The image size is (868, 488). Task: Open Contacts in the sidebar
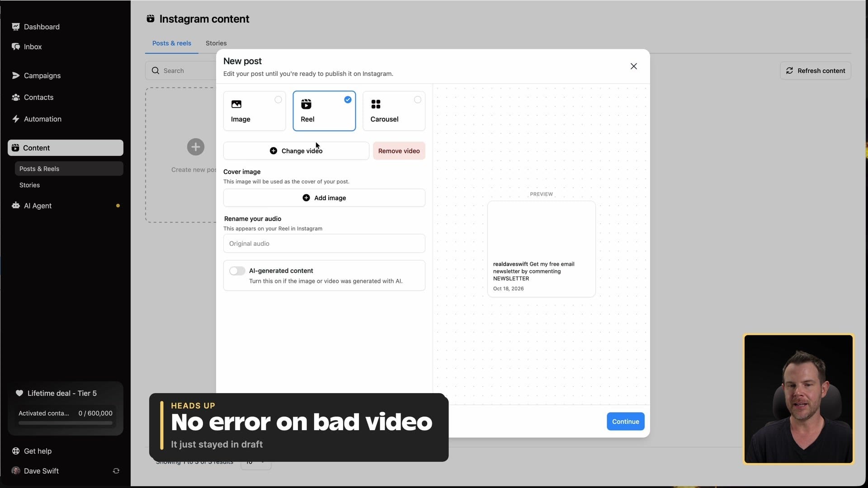[x=33, y=97]
